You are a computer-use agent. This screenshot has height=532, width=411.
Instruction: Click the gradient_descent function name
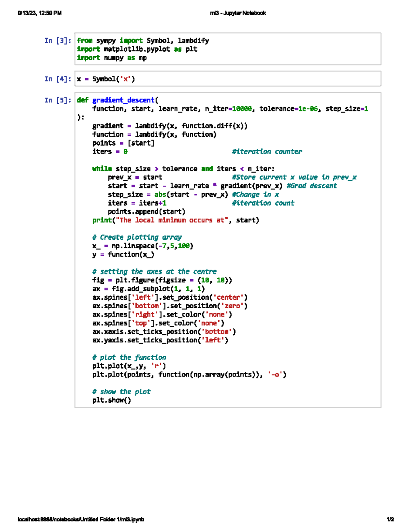point(123,100)
